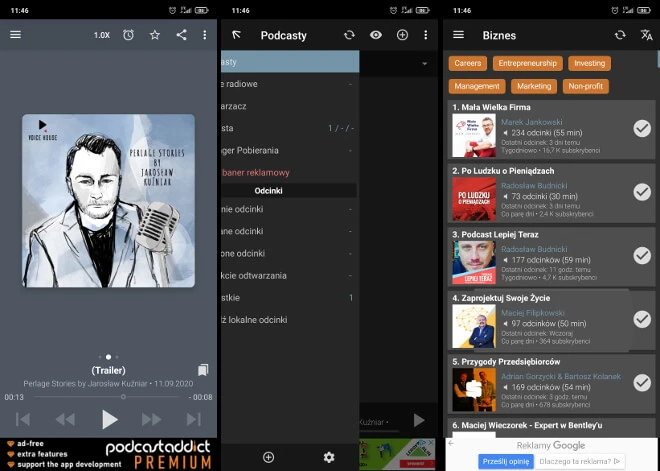
Task: Open the Biznes screen hamburger menu
Action: (x=458, y=35)
